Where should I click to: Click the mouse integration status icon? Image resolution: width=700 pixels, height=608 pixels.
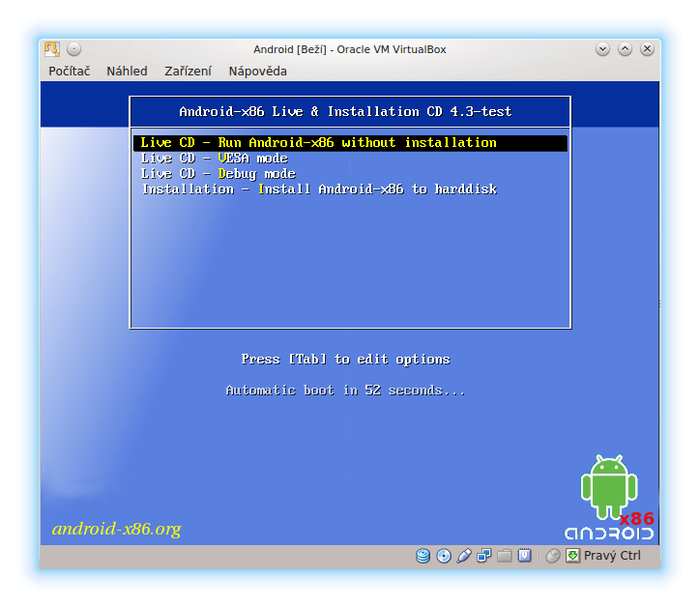[553, 556]
